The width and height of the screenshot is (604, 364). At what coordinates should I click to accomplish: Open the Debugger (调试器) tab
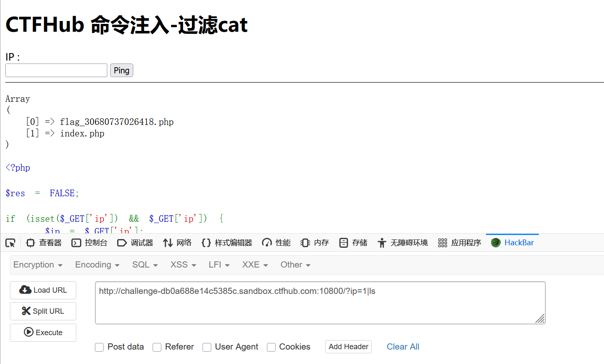click(135, 243)
